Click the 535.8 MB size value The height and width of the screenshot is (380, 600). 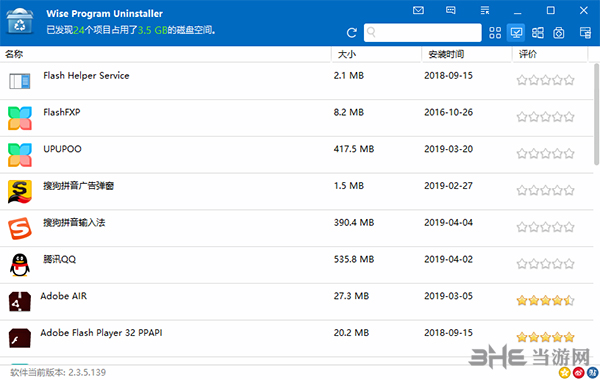coord(354,259)
